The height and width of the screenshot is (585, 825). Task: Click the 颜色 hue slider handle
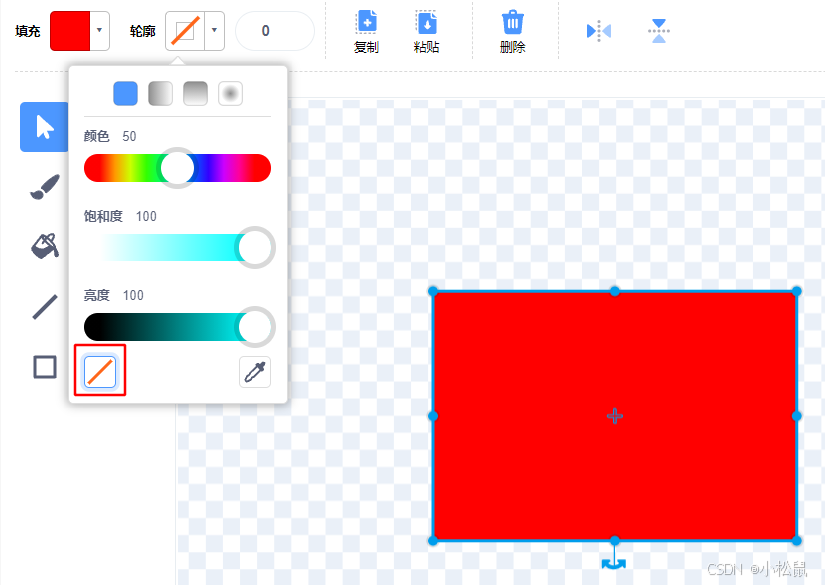point(177,168)
